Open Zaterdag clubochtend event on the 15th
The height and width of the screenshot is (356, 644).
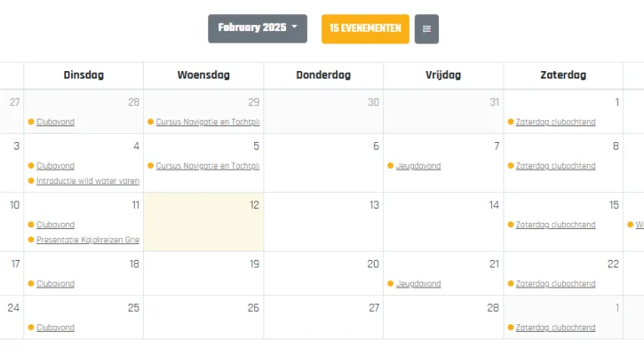(555, 225)
